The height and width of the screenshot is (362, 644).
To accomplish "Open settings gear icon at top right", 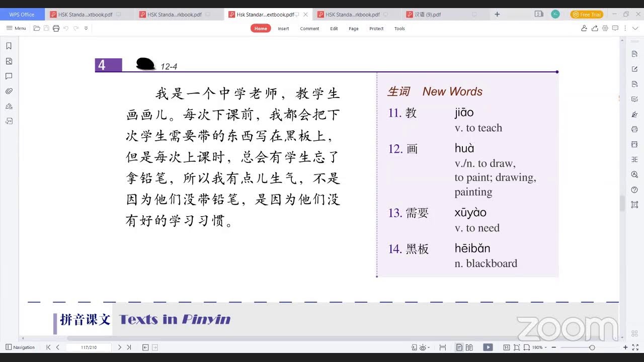I will pyautogui.click(x=605, y=28).
